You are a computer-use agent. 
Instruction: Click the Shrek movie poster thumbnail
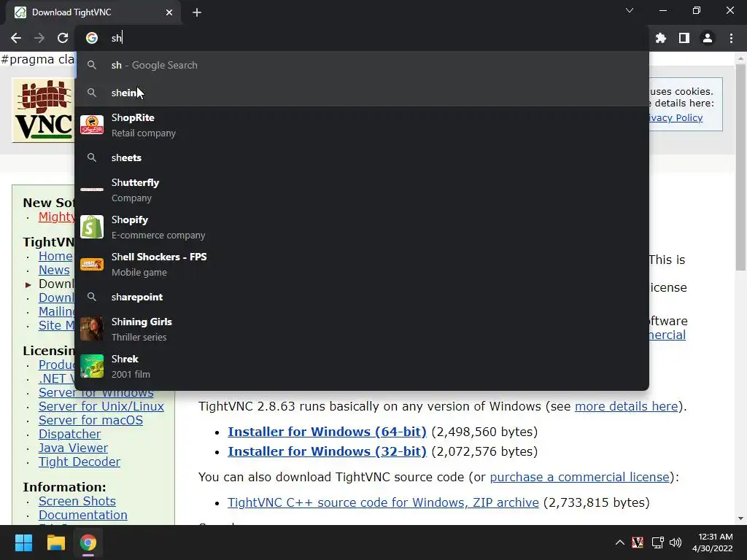(x=92, y=366)
